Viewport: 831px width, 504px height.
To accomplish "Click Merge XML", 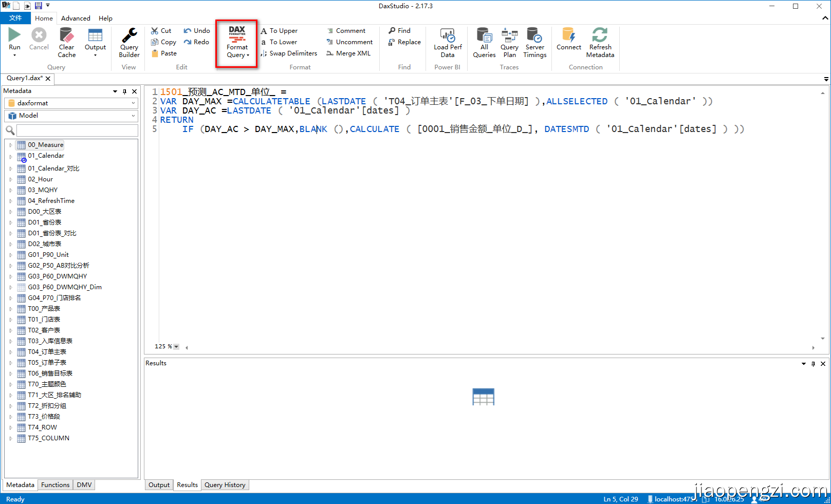I will 348,53.
